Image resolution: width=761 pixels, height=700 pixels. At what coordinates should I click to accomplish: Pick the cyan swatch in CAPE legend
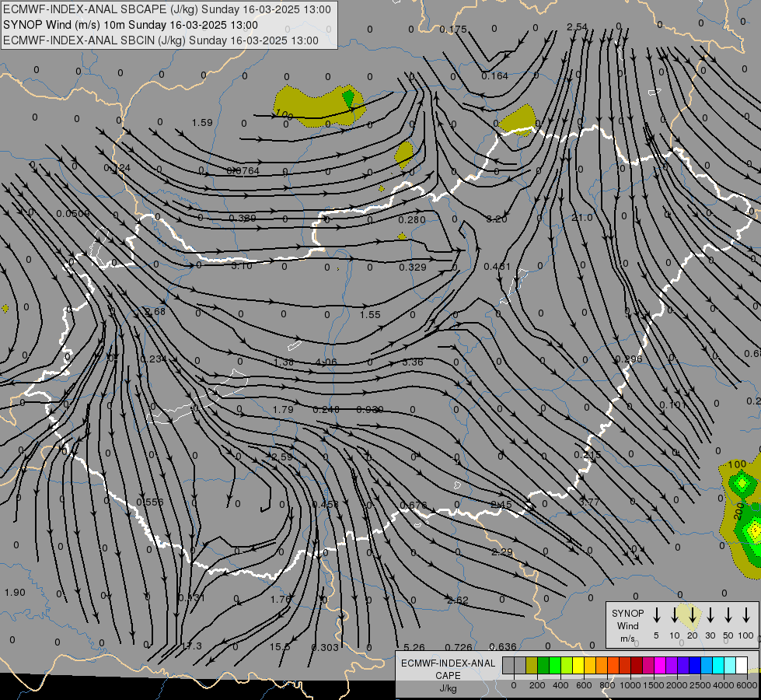[x=717, y=666]
